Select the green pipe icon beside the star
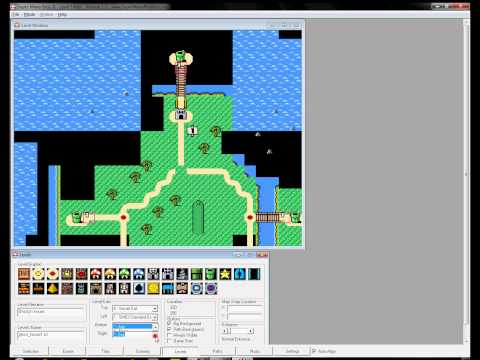The width and height of the screenshot is (480, 360). 211,274
